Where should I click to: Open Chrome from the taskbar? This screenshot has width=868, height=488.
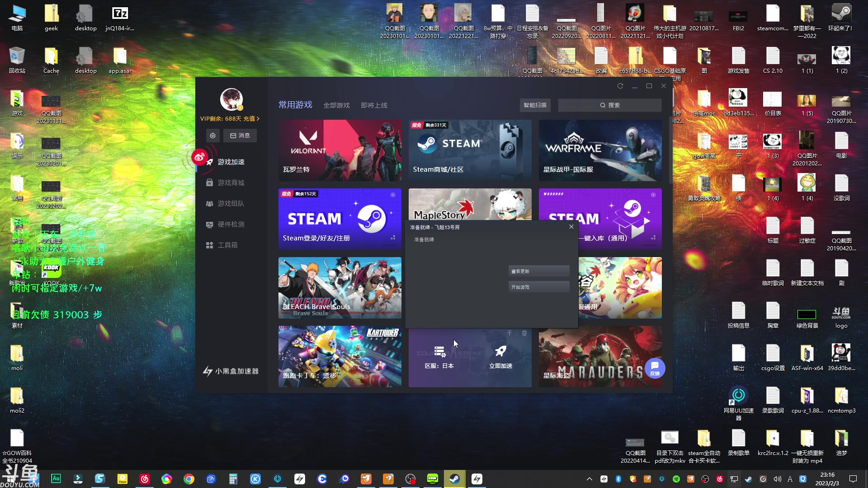189,479
